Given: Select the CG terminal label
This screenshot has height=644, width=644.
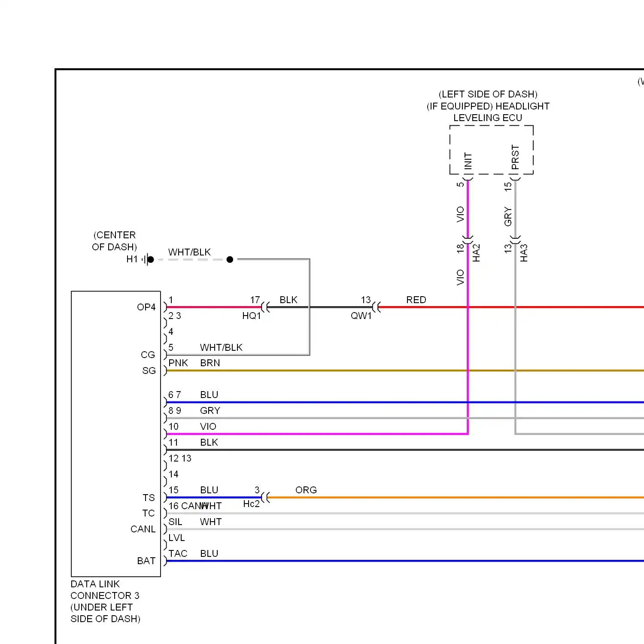Looking at the screenshot, I should (x=148, y=355).
